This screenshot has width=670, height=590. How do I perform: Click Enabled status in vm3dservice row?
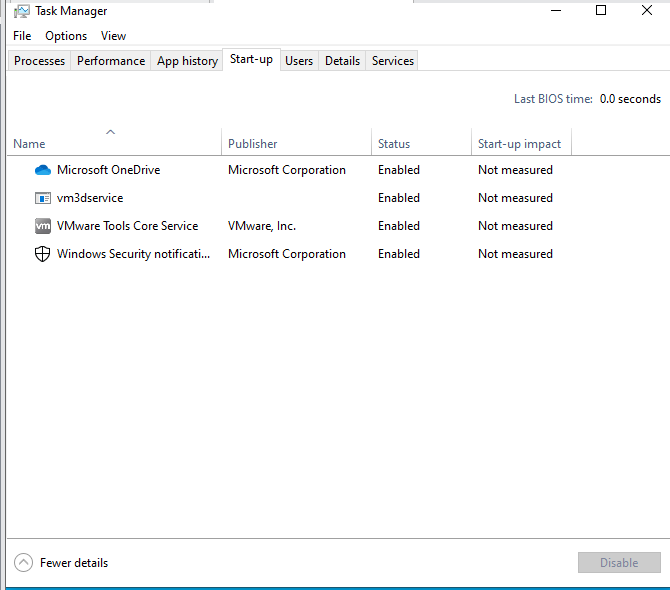coord(399,198)
